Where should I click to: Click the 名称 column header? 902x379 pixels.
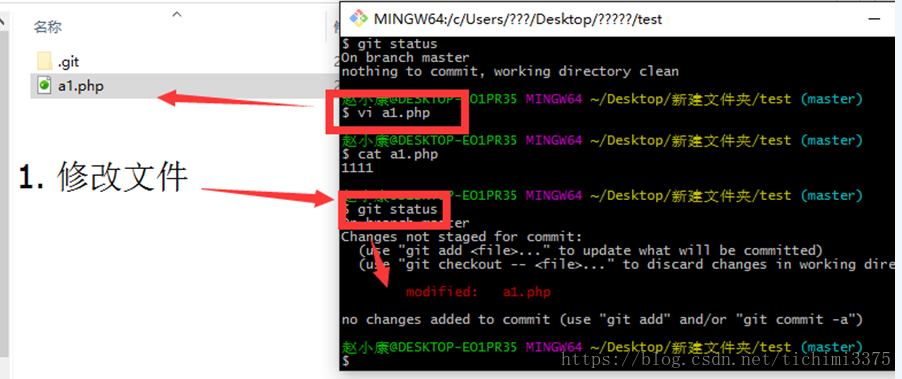point(48,26)
